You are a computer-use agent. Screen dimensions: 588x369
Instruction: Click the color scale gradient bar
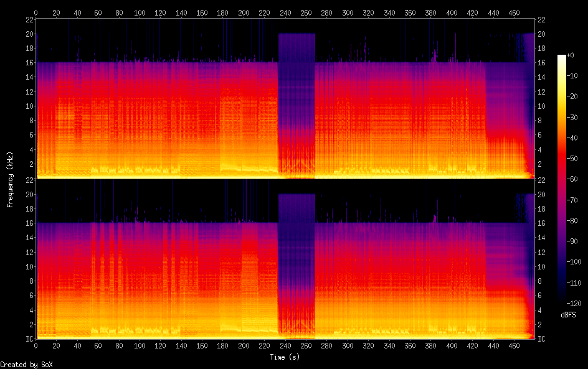[562, 179]
